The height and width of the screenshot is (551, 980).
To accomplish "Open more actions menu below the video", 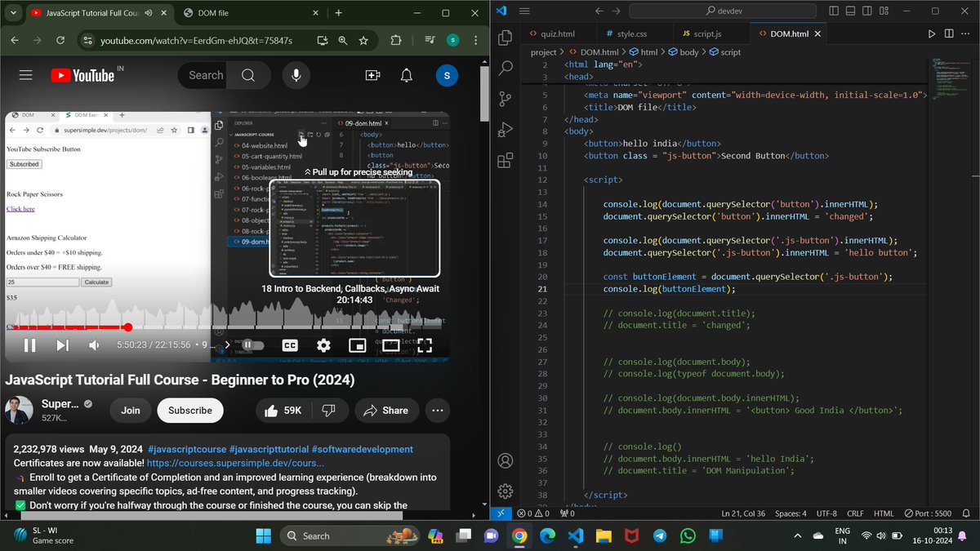I will [x=438, y=411].
